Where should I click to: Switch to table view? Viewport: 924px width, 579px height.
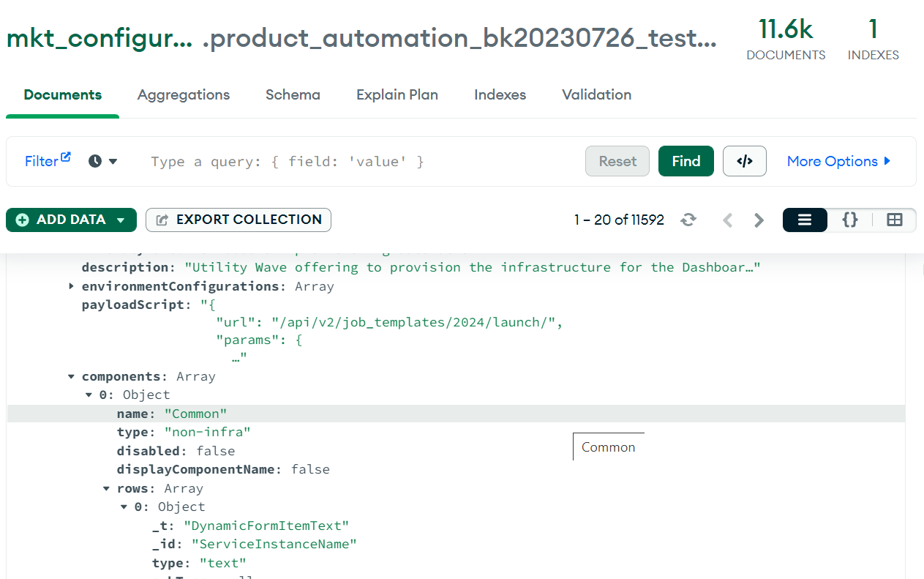click(894, 220)
